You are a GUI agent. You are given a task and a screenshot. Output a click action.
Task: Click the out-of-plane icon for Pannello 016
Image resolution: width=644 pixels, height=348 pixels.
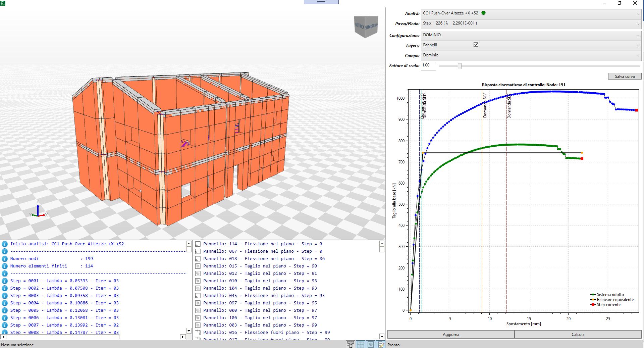tap(198, 333)
